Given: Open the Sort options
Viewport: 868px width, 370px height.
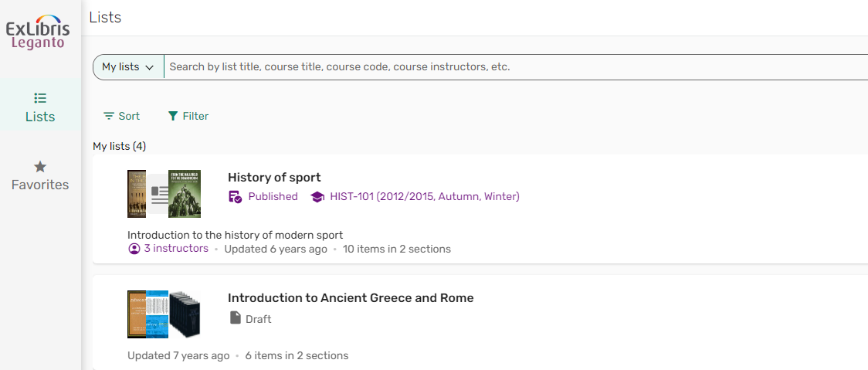Looking at the screenshot, I should 122,116.
